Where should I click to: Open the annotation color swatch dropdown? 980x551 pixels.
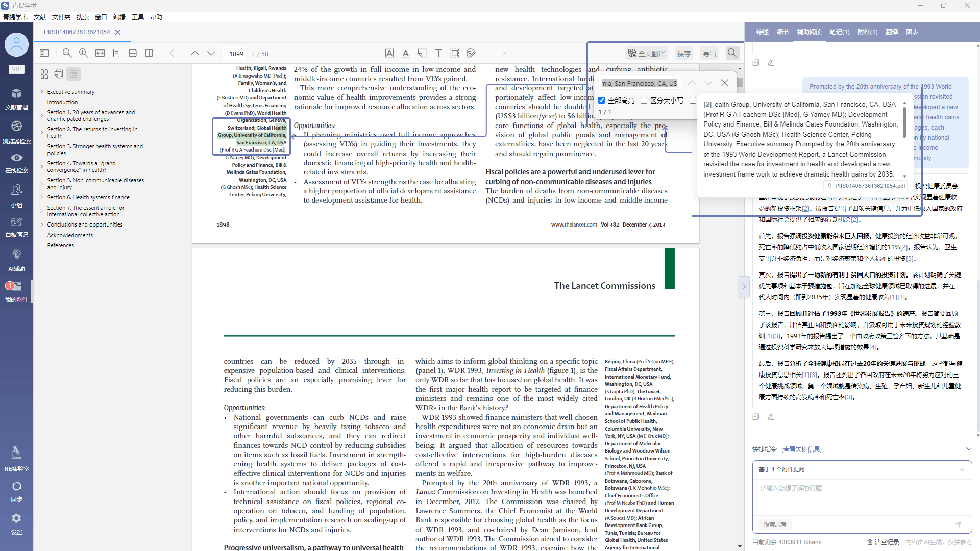tap(504, 53)
